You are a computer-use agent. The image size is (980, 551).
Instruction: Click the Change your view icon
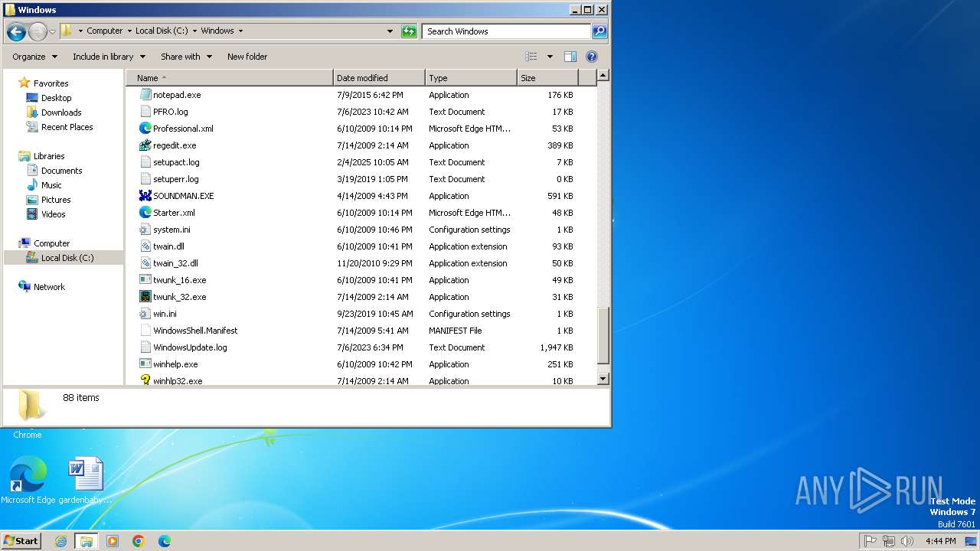pyautogui.click(x=531, y=57)
